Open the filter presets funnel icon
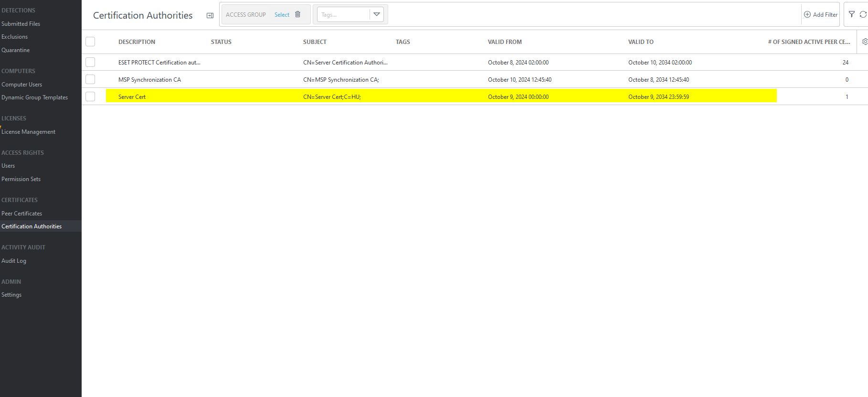 (x=852, y=14)
